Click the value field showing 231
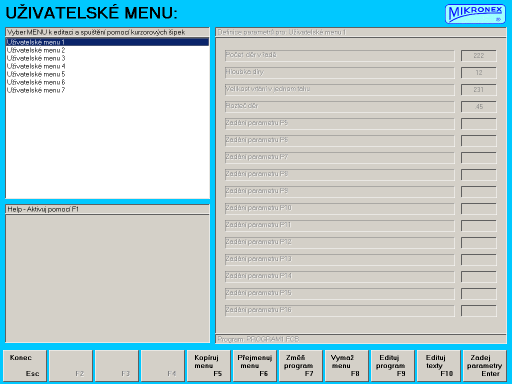This screenshot has width=512, height=384. click(479, 90)
